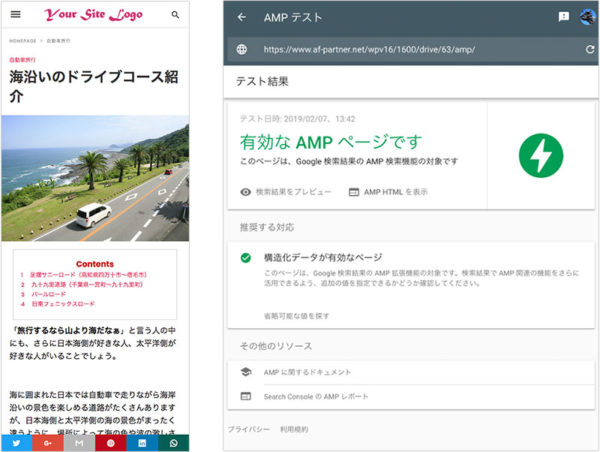Click the red 自動車旅行 category label
This screenshot has width=600, height=452.
point(23,60)
